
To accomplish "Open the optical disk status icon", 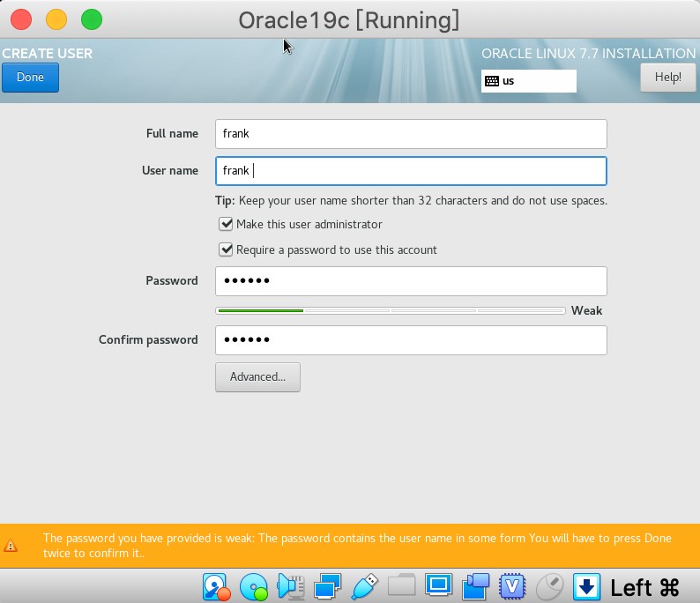I will click(x=254, y=586).
